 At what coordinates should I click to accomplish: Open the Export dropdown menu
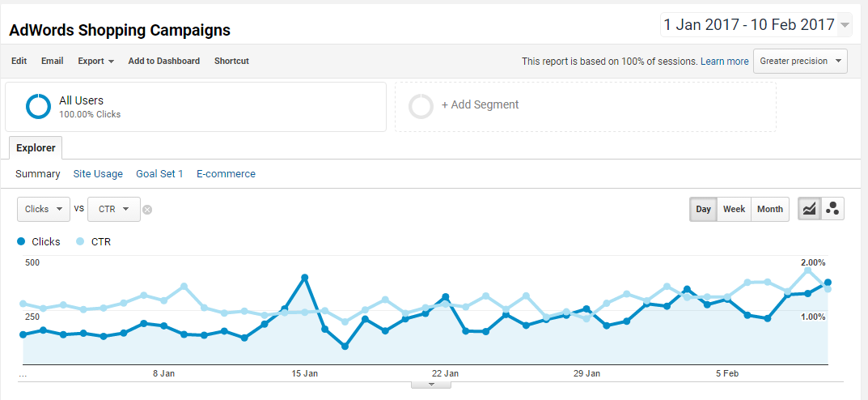(95, 61)
